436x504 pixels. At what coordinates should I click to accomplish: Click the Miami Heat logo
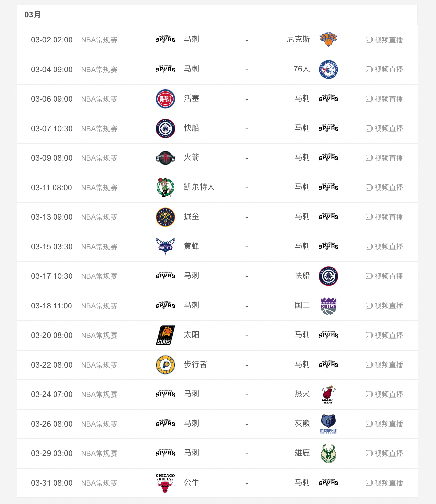(x=328, y=394)
